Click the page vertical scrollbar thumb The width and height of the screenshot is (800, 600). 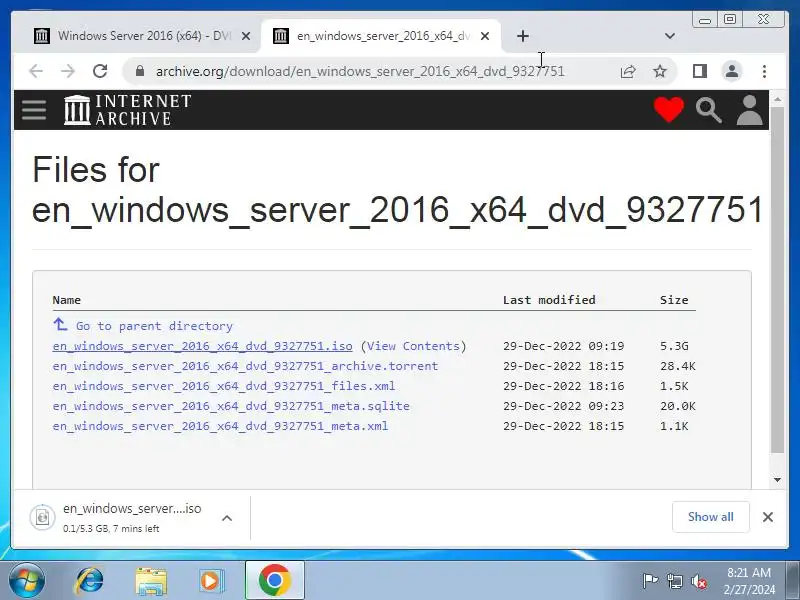coord(778,280)
